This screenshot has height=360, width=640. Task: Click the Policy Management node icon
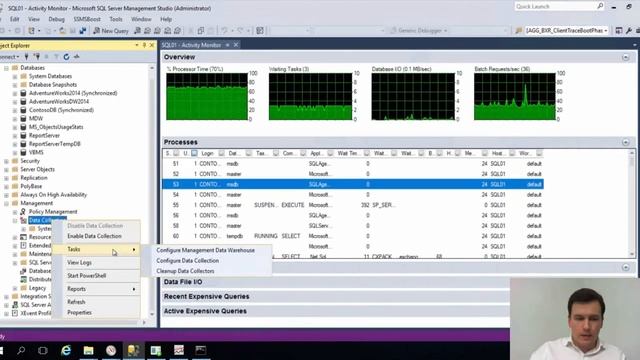pyautogui.click(x=23, y=211)
